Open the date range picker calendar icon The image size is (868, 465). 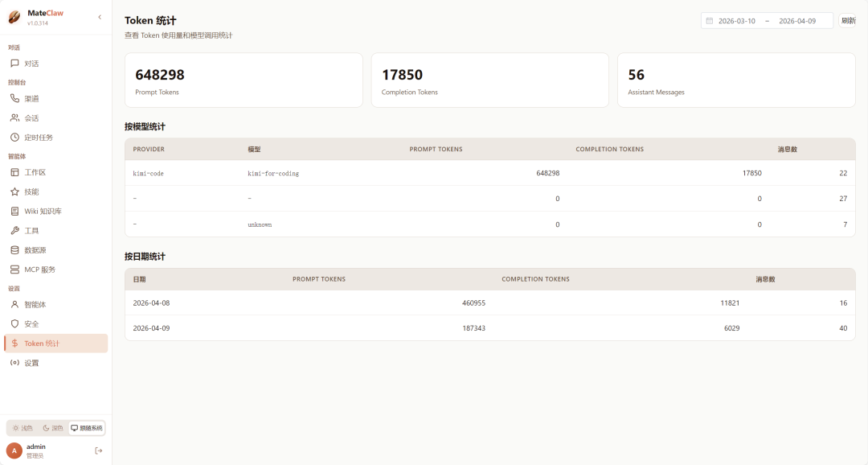[709, 21]
